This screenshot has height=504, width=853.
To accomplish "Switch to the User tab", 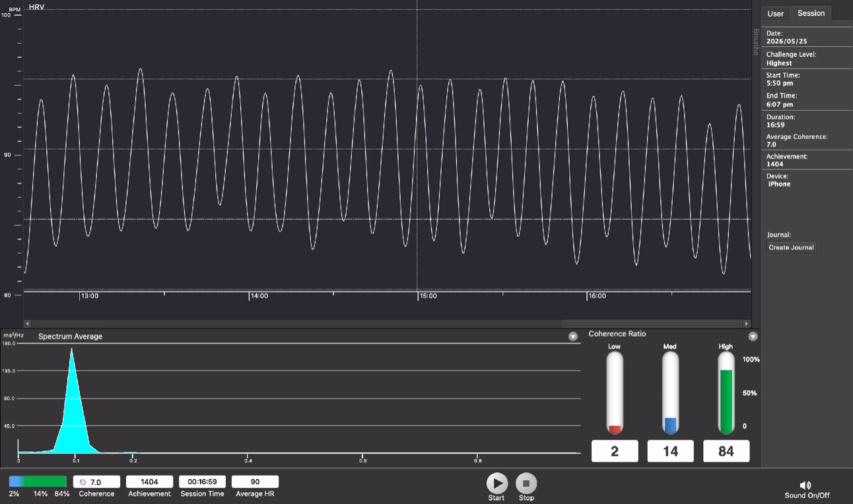I will click(775, 14).
